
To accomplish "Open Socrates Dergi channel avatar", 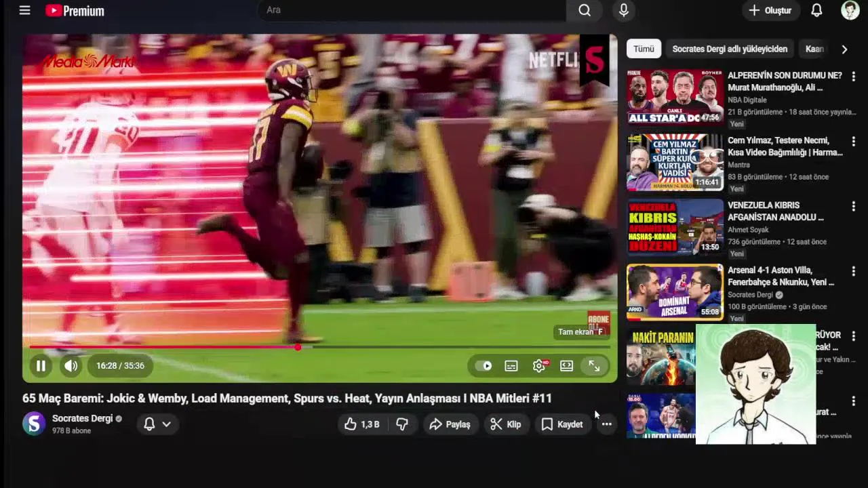I will pos(34,424).
